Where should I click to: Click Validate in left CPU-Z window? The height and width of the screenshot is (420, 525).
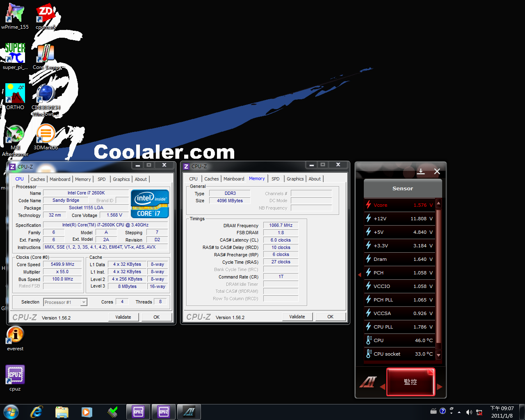(x=123, y=317)
